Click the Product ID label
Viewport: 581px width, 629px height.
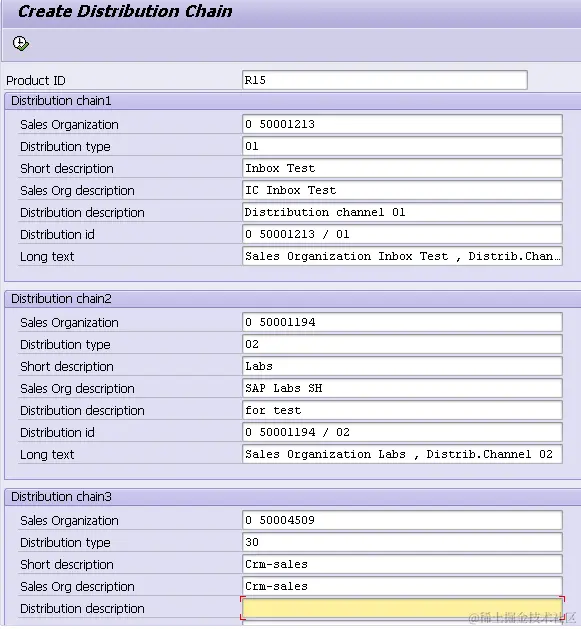(36, 81)
